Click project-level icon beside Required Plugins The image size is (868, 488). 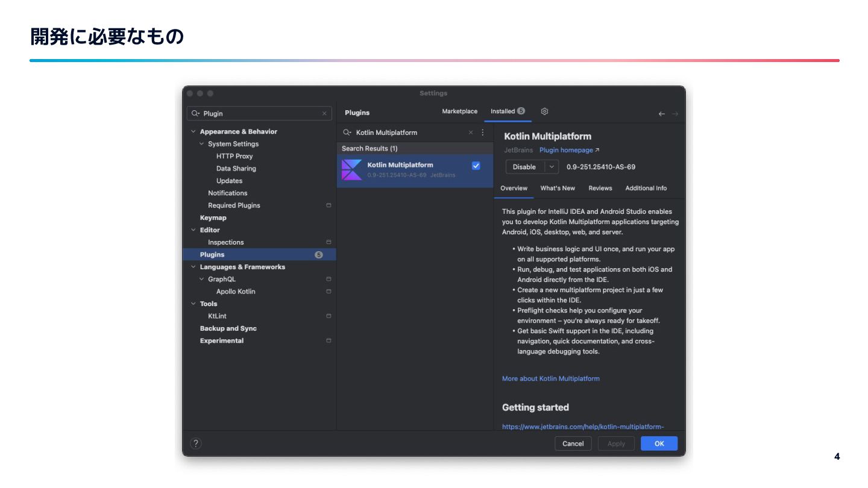[329, 205]
